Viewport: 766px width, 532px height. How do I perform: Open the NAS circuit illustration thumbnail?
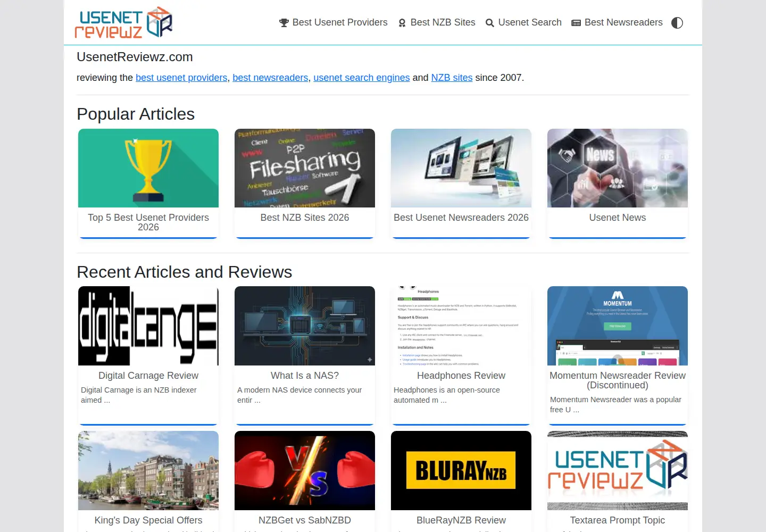(305, 326)
